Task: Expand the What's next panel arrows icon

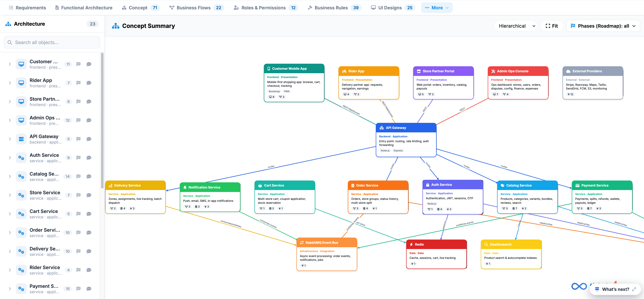Action: (634, 289)
